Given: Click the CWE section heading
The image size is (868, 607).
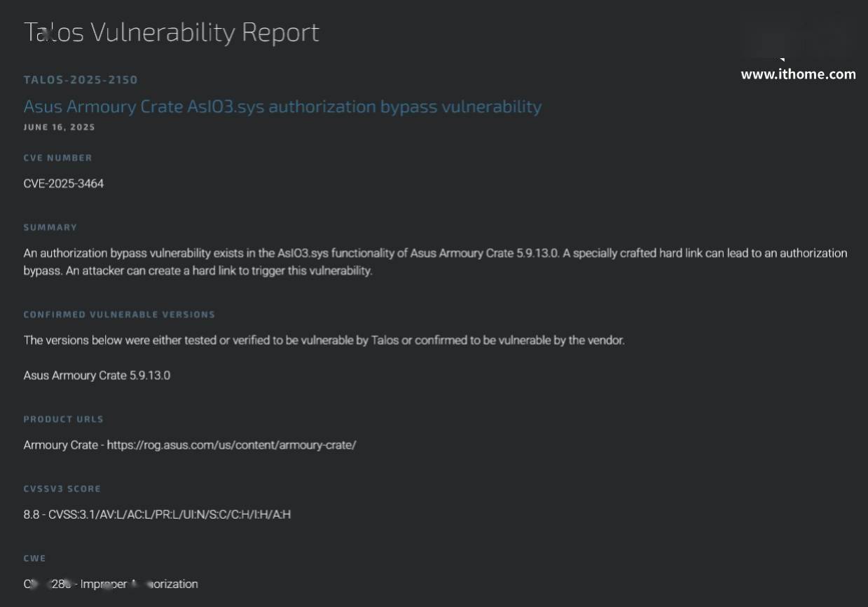Looking at the screenshot, I should [35, 559].
